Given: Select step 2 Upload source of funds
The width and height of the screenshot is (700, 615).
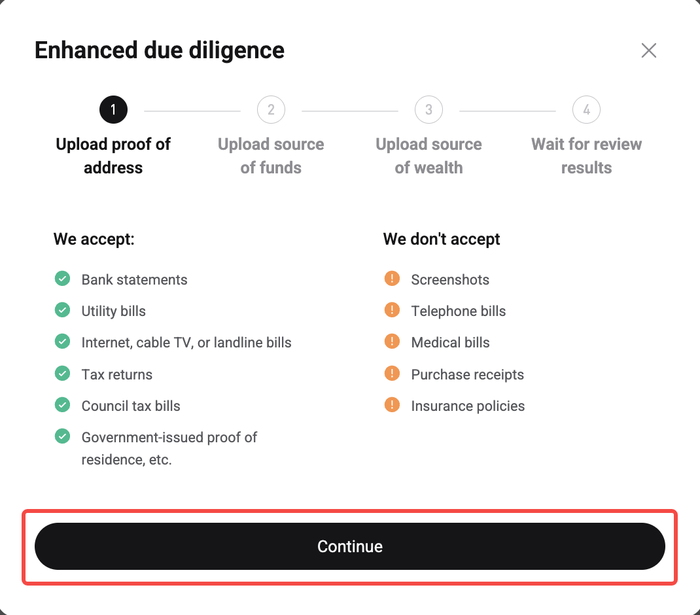Looking at the screenshot, I should 271,109.
